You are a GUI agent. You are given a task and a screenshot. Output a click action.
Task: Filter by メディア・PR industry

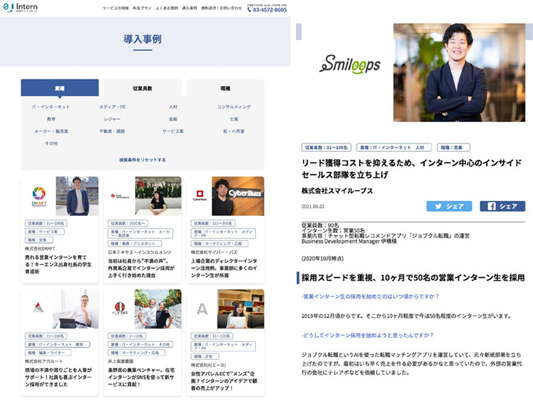click(112, 107)
